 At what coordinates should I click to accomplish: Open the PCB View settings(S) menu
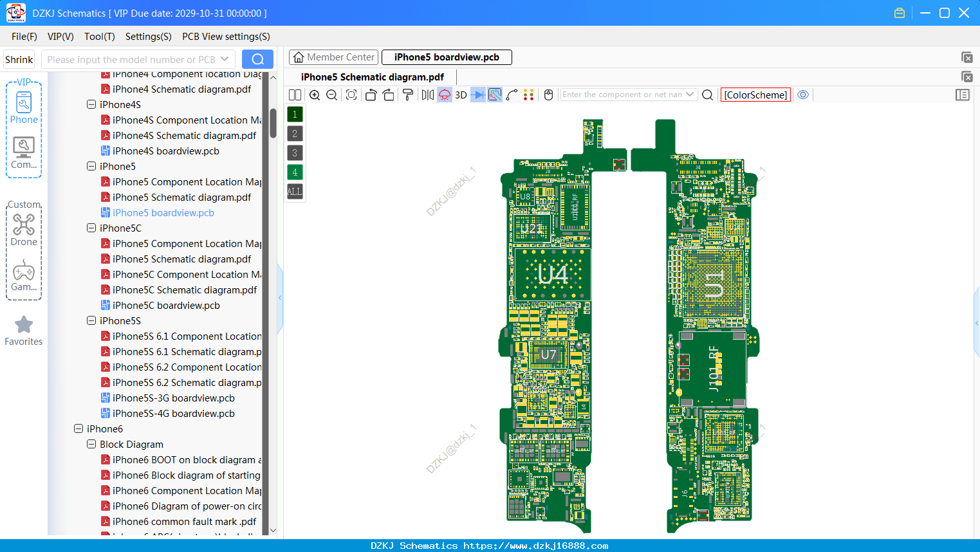pyautogui.click(x=226, y=37)
